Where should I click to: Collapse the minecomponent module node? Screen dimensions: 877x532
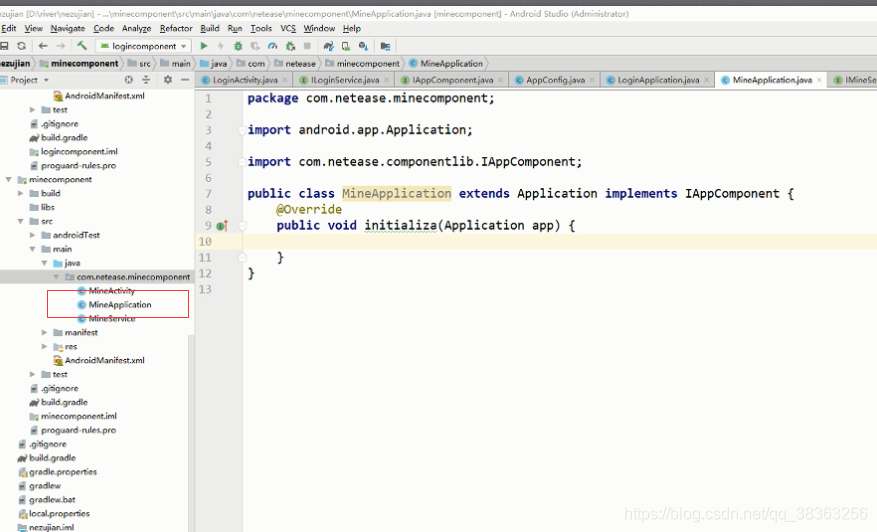click(x=8, y=180)
